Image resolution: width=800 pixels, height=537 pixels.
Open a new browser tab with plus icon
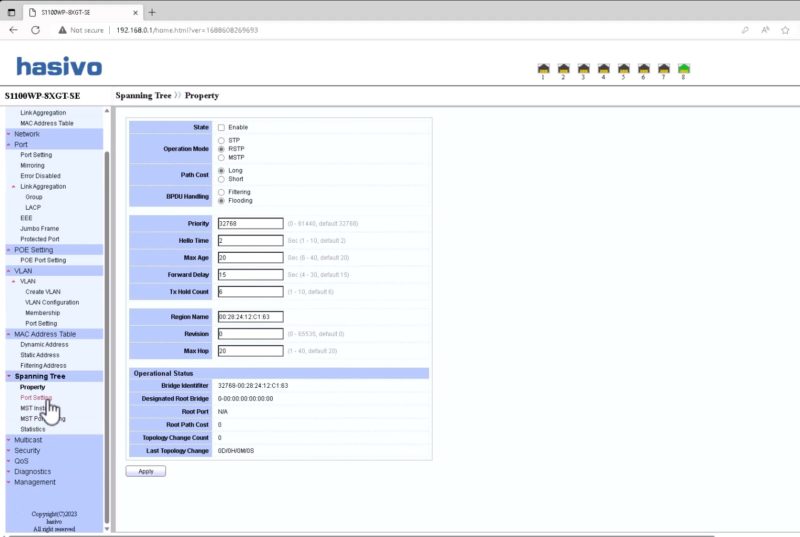tap(152, 12)
